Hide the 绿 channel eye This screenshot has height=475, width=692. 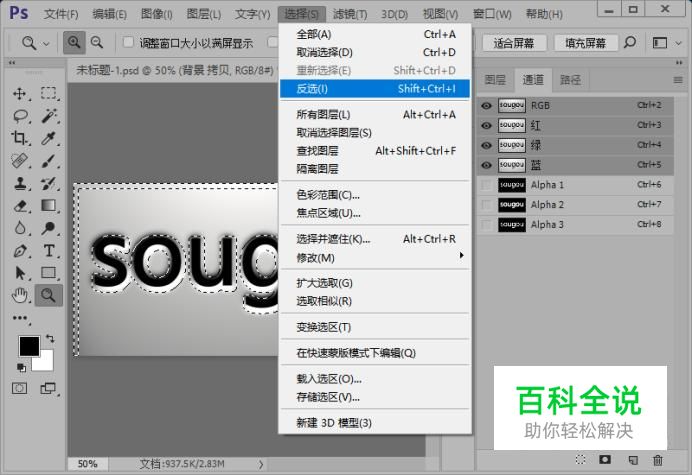point(486,145)
